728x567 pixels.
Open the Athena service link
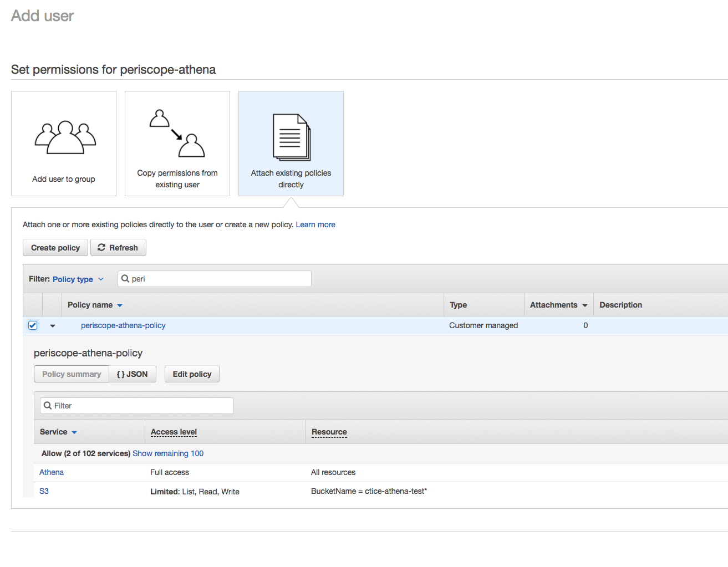tap(52, 472)
